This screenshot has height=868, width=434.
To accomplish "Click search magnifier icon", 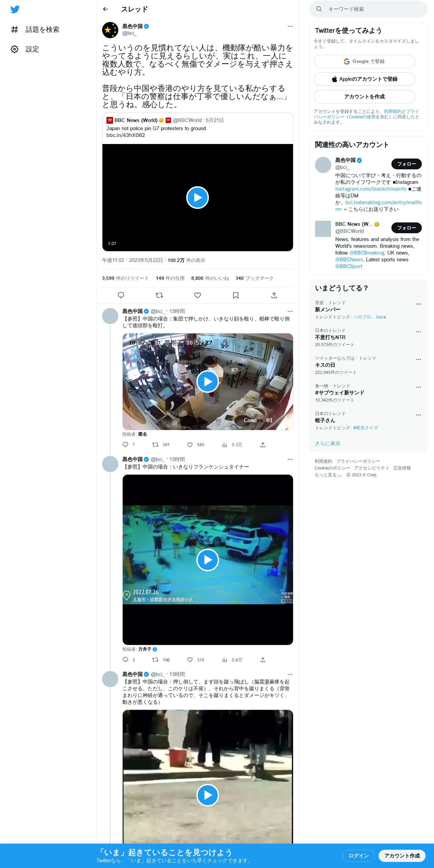I will coord(319,9).
